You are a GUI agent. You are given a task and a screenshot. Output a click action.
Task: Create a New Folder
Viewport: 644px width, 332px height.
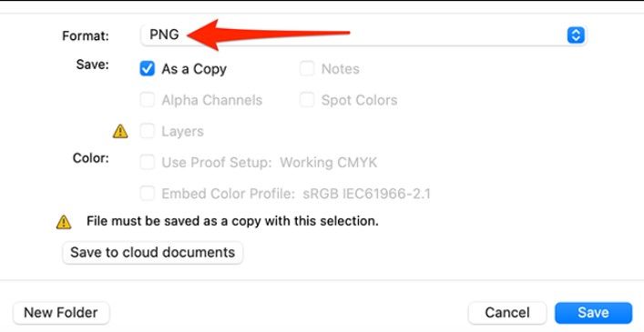[61, 313]
